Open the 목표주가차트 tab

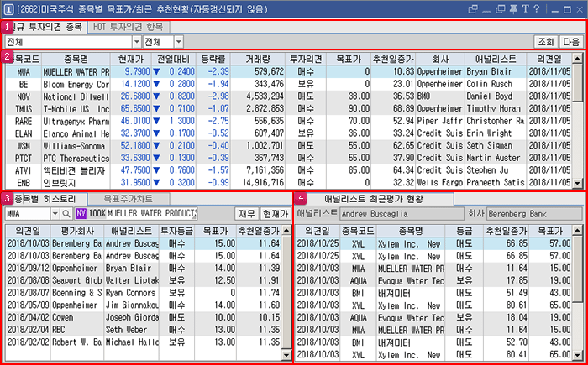click(x=129, y=198)
